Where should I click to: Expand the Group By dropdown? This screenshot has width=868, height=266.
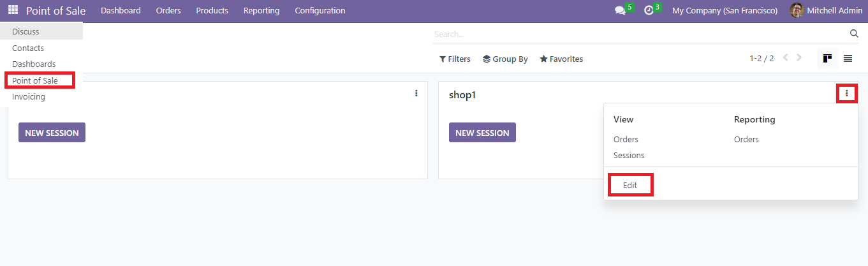click(x=505, y=59)
